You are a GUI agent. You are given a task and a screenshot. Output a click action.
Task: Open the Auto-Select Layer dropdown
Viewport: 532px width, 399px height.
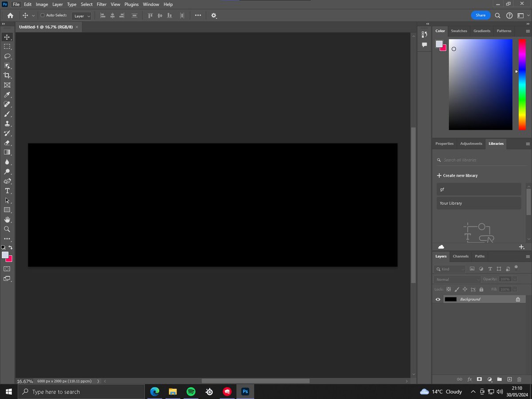(x=82, y=16)
